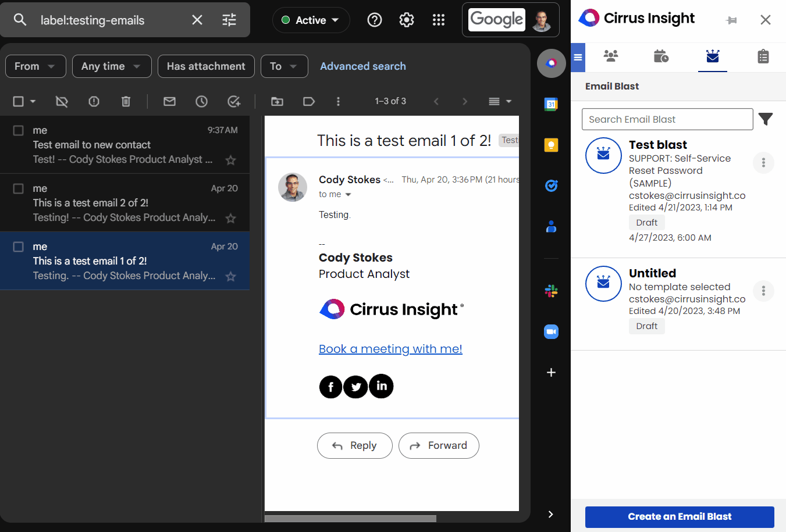Open Book a meeting with me link
This screenshot has height=532, width=786.
[390, 349]
